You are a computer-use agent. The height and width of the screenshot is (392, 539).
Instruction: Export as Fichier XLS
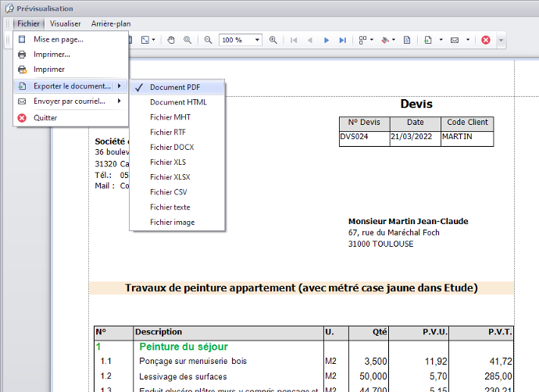(x=177, y=162)
